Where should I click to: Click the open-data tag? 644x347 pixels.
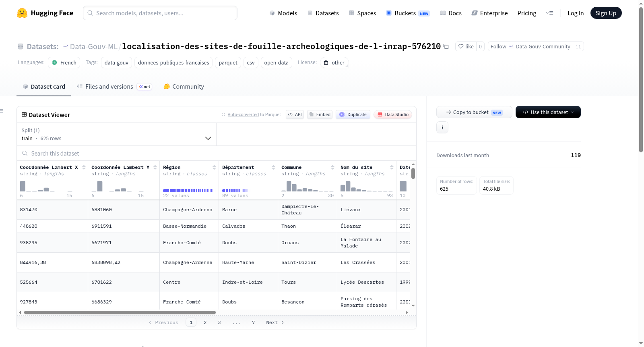(276, 62)
